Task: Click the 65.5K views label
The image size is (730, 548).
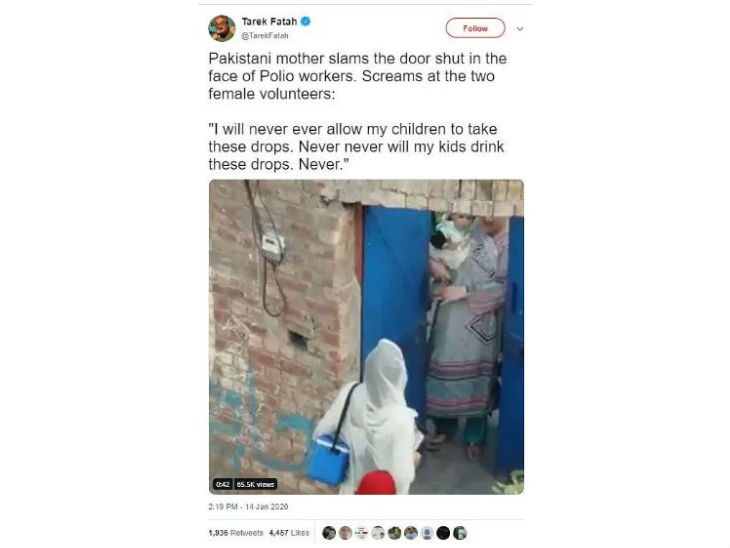Action: pyautogui.click(x=255, y=484)
